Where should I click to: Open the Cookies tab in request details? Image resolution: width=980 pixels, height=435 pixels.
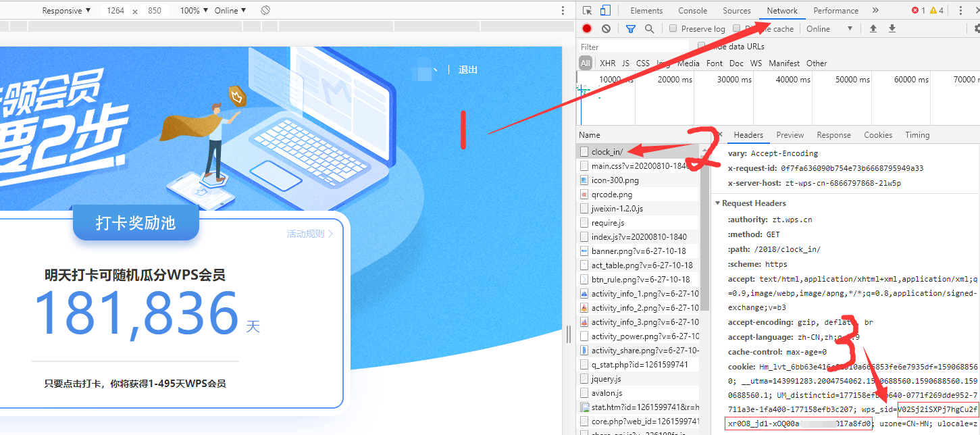tap(878, 134)
